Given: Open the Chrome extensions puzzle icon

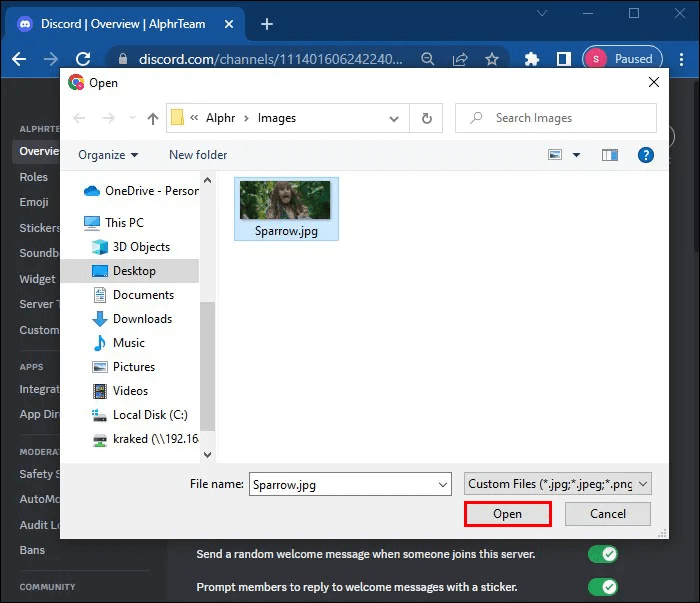Looking at the screenshot, I should coord(531,59).
